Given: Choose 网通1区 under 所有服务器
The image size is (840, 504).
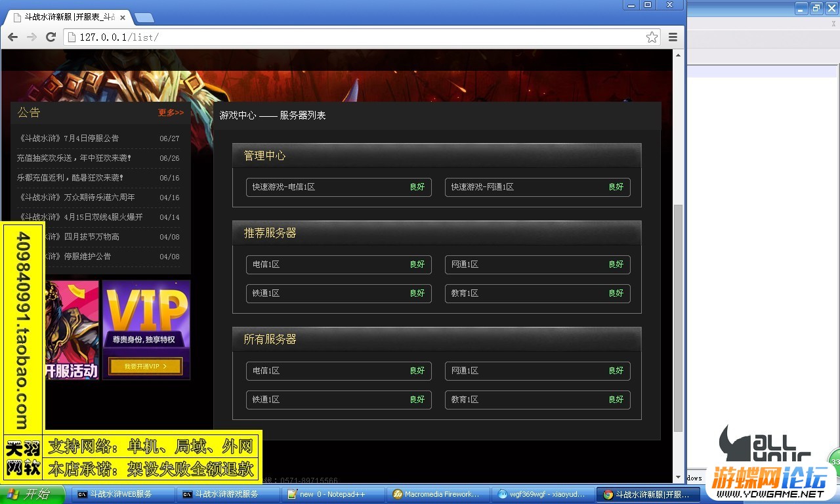Looking at the screenshot, I should click(537, 371).
